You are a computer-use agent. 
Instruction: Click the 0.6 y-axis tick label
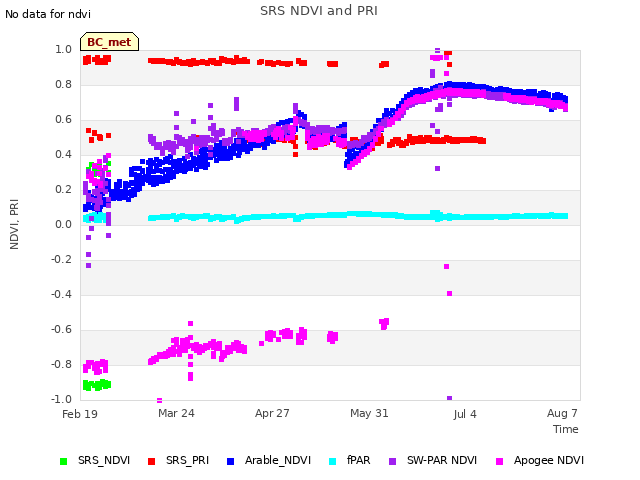(x=63, y=120)
